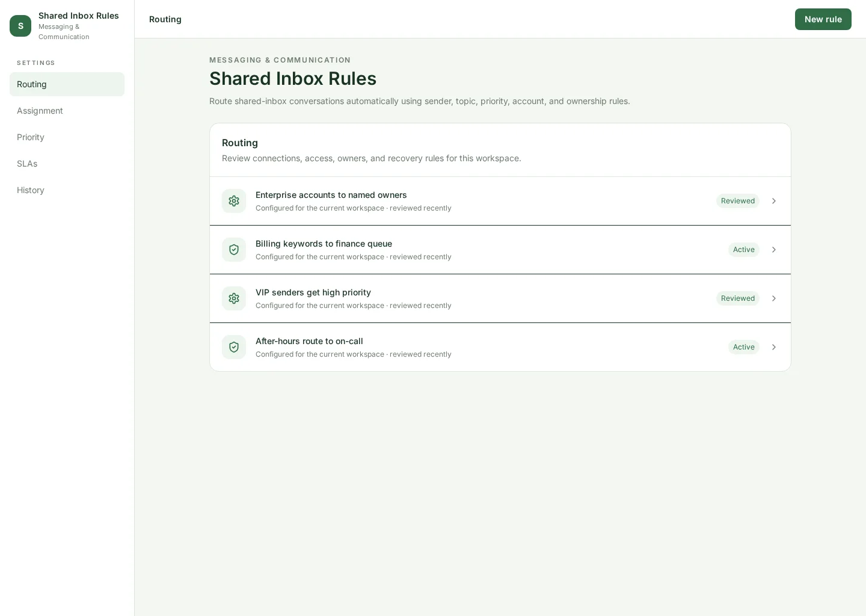866x616 pixels.
Task: Click the Routing breadcrumb in top bar
Action: 165,19
